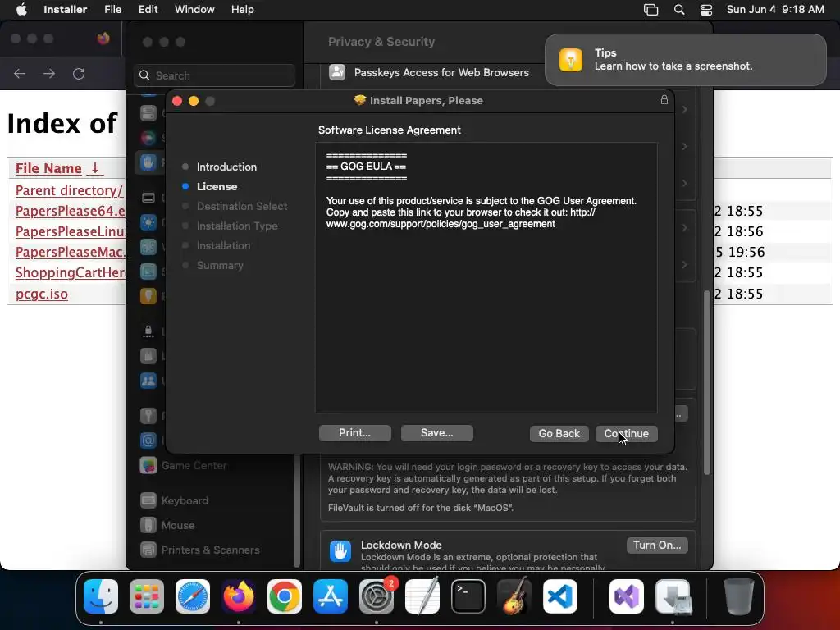Click the Tips lightbulb notification icon

[x=571, y=59]
